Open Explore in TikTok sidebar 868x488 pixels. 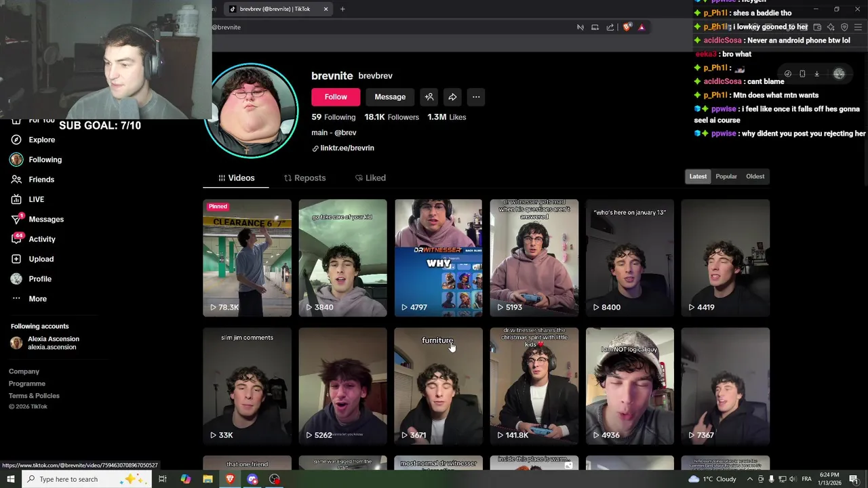(x=33, y=140)
